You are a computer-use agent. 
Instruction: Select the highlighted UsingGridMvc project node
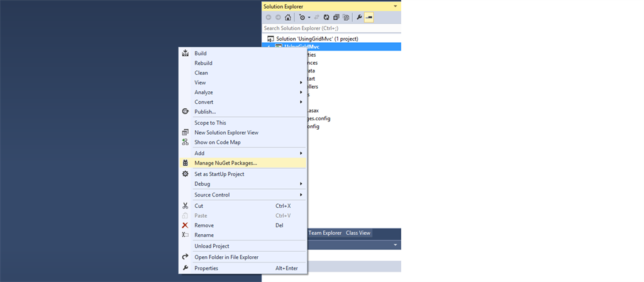[x=331, y=47]
